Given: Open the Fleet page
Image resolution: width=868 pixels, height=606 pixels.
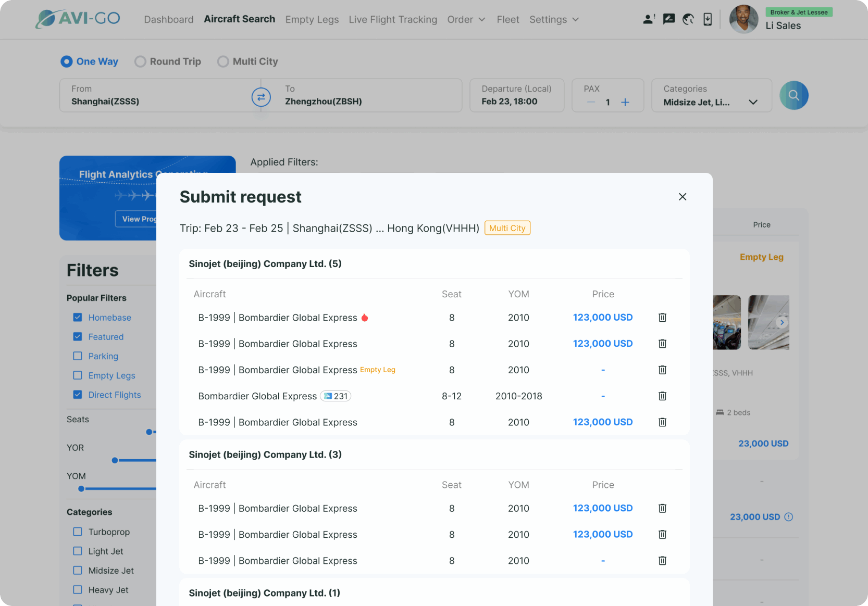Looking at the screenshot, I should pos(508,19).
